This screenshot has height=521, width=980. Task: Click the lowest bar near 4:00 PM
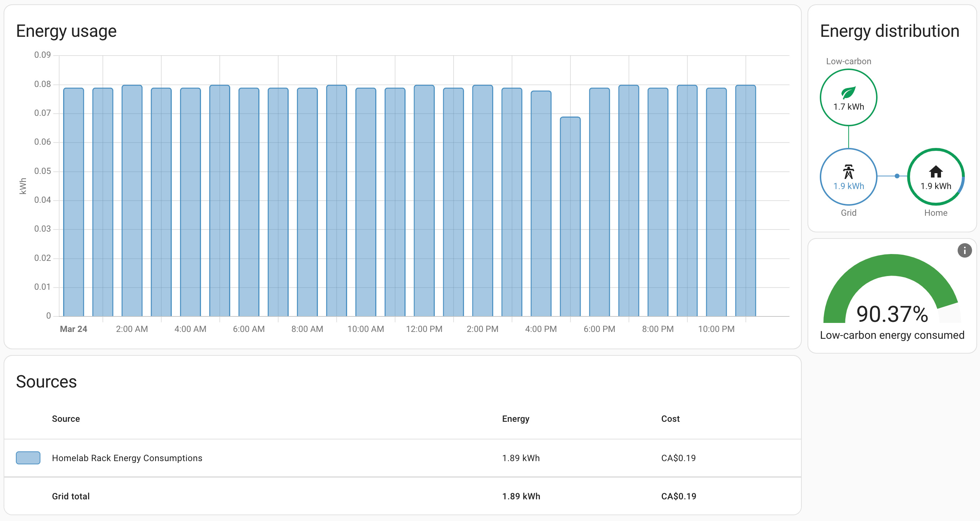[x=570, y=216]
